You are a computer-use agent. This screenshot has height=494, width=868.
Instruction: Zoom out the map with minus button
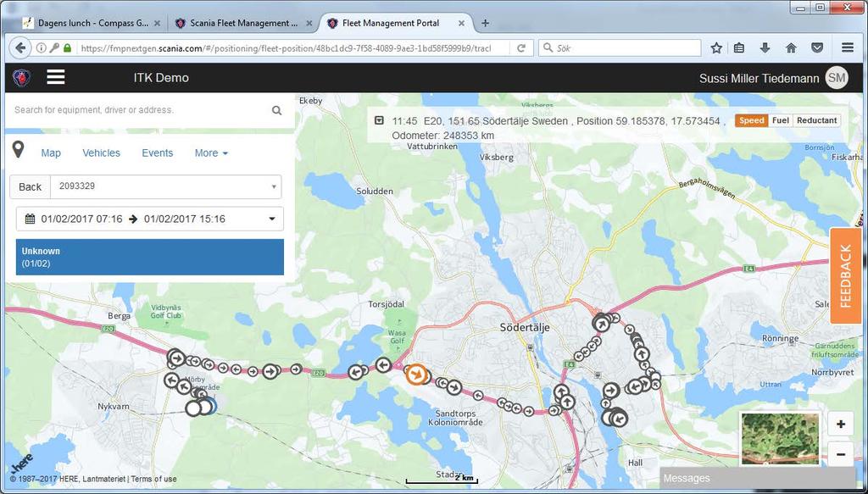click(841, 454)
